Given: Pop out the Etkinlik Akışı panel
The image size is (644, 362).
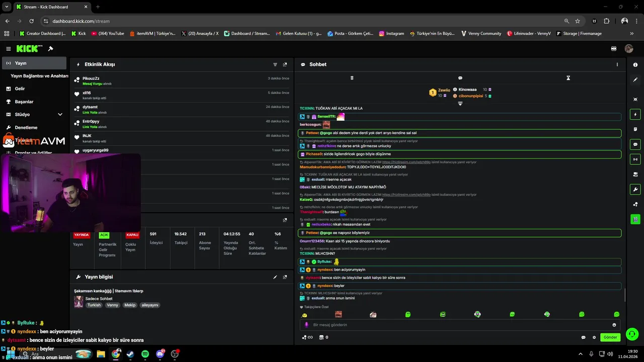Looking at the screenshot, I should (x=285, y=64).
